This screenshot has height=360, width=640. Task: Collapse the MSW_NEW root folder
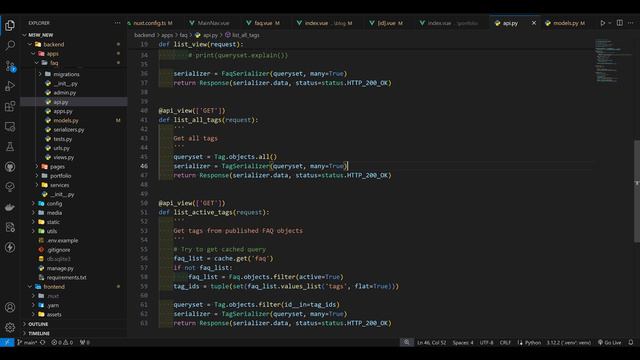(x=25, y=35)
